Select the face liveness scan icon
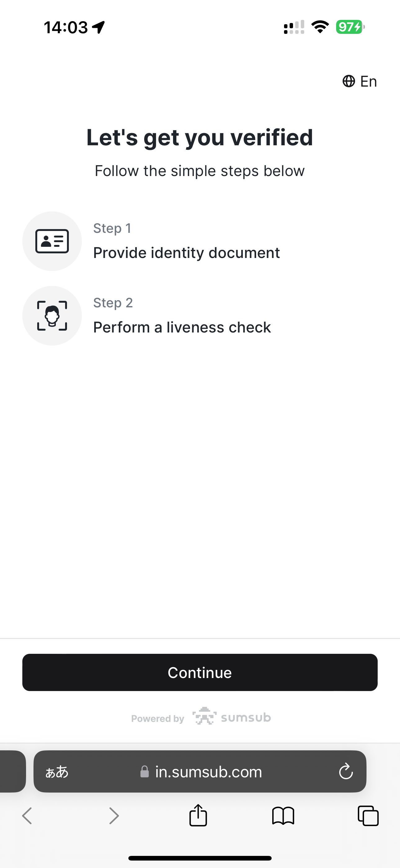The width and height of the screenshot is (400, 868). pos(52,316)
